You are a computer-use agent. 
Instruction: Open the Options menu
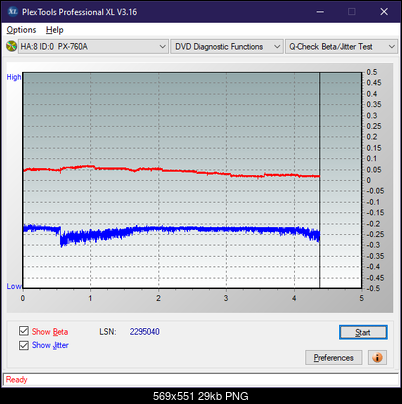(x=21, y=30)
